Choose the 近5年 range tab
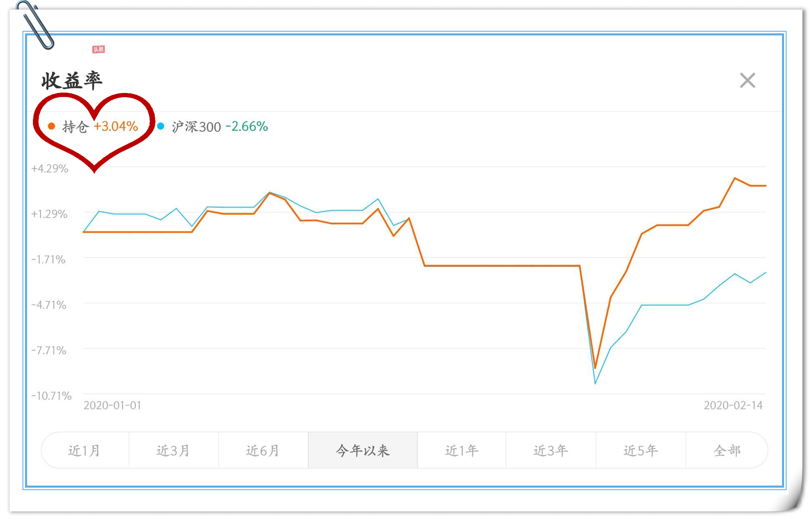Viewport: 812px width, 521px height. point(641,451)
